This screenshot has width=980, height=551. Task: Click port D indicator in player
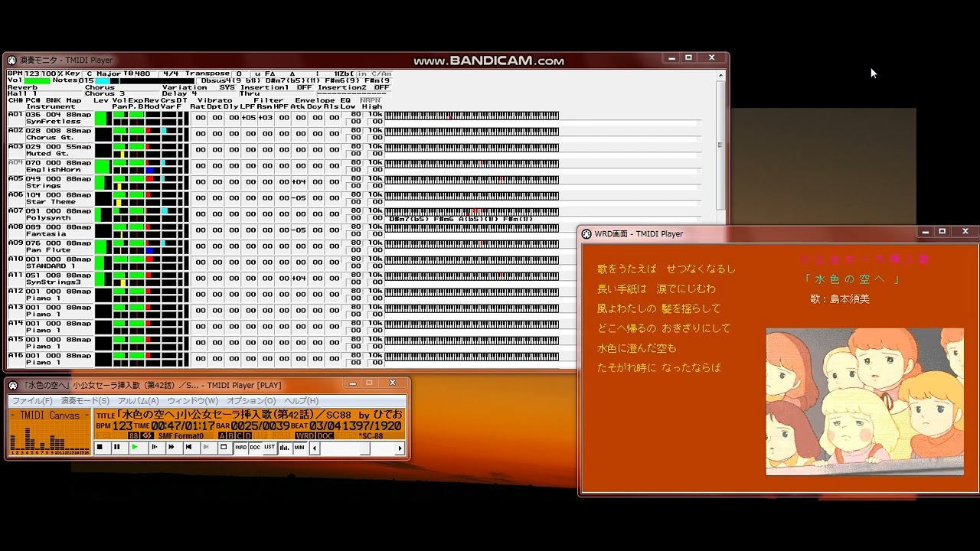pyautogui.click(x=247, y=436)
